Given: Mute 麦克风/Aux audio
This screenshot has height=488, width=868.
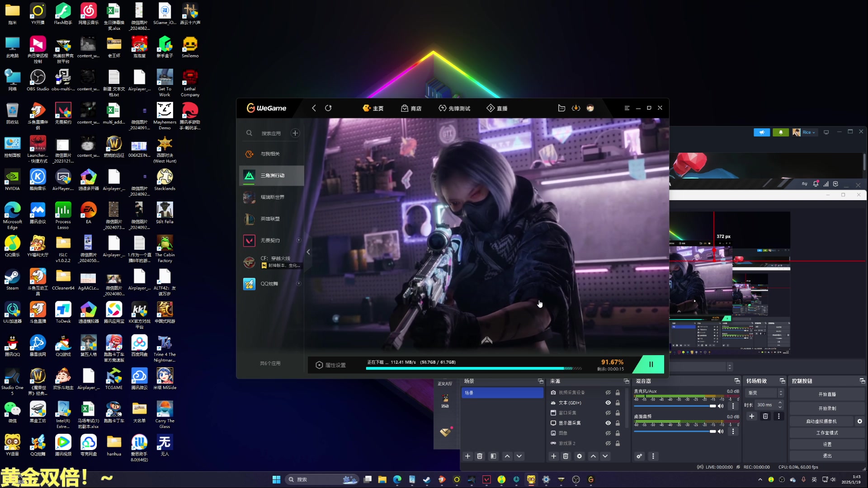Looking at the screenshot, I should (x=721, y=406).
